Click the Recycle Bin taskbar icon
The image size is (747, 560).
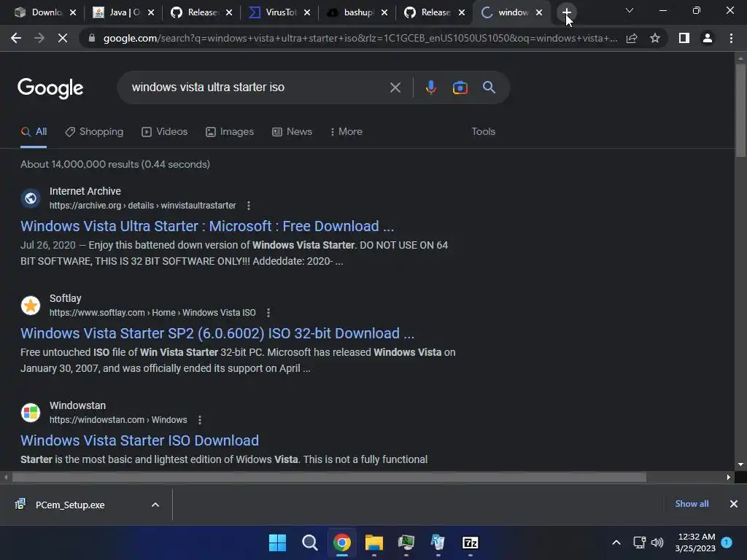[438, 542]
